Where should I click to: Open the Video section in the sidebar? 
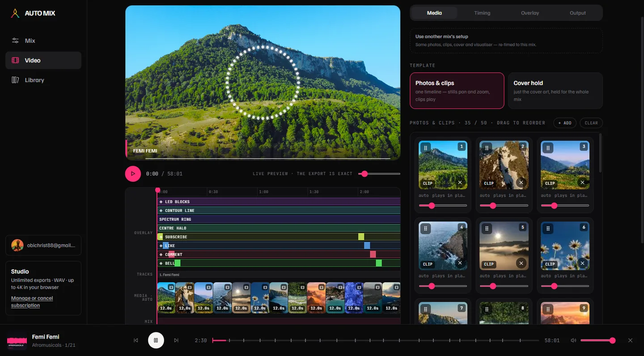point(43,60)
